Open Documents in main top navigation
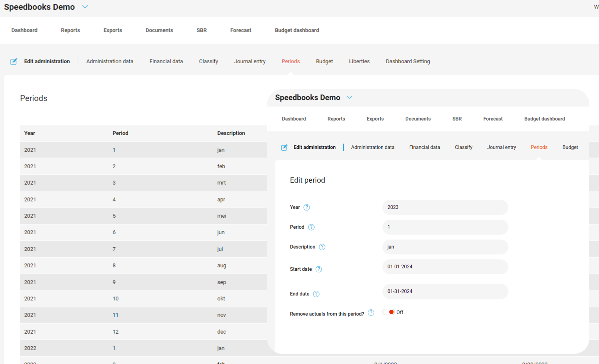The image size is (599, 364). [159, 30]
